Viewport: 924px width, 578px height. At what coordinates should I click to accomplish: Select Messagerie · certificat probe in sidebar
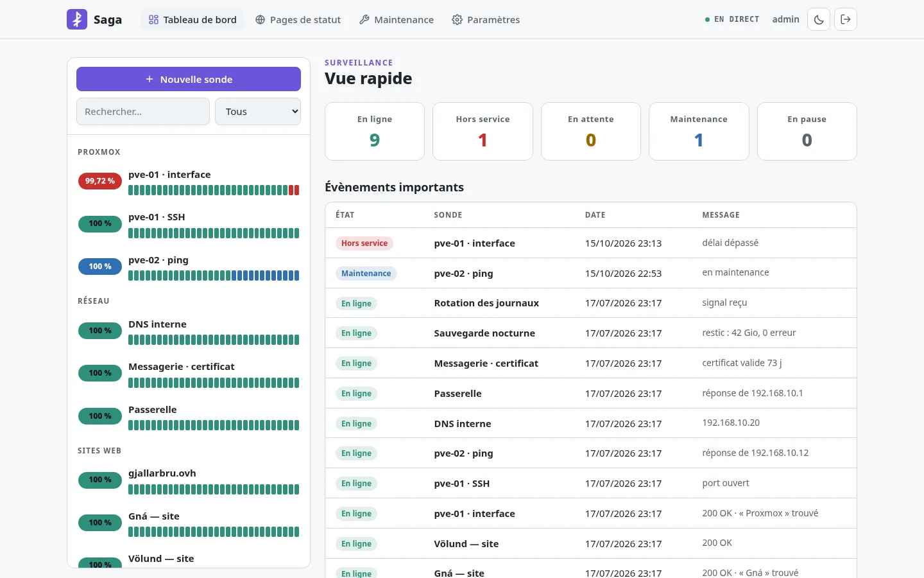189,374
